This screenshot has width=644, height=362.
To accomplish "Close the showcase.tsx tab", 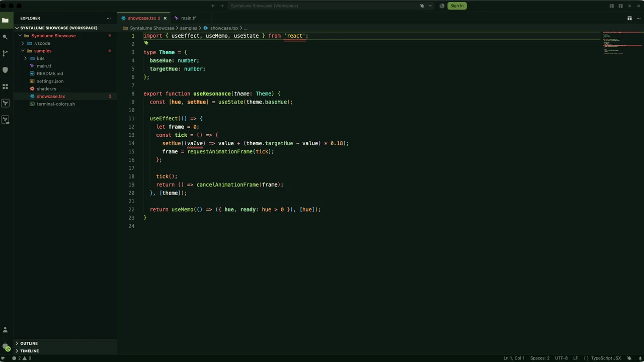I will 165,18.
